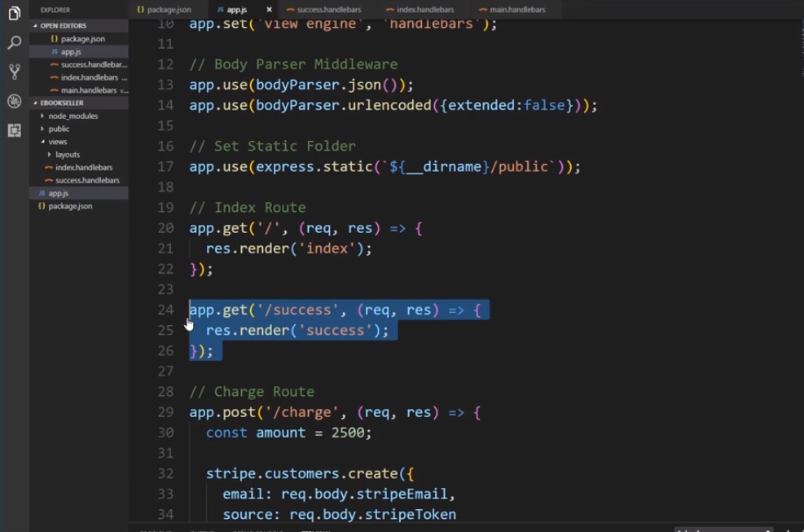
Task: Click "res.render('index')" on line 21
Action: pos(285,248)
